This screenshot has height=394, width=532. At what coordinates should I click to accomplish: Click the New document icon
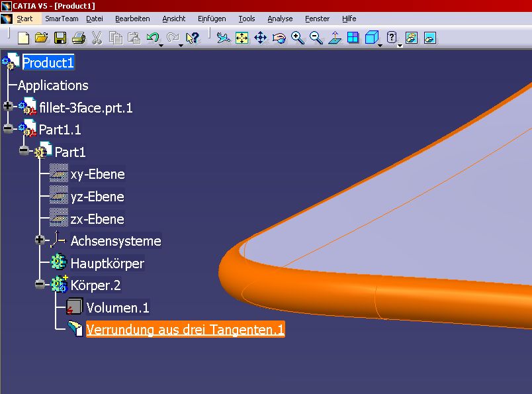23,38
